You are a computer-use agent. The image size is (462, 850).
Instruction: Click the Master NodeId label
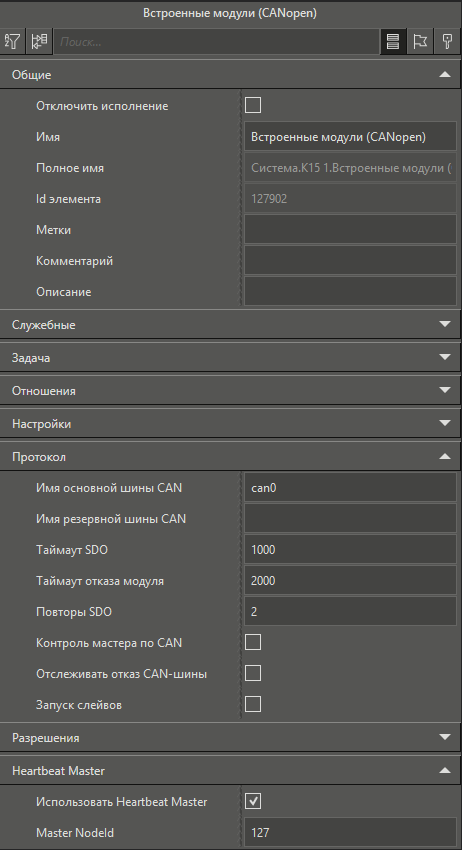tap(75, 833)
